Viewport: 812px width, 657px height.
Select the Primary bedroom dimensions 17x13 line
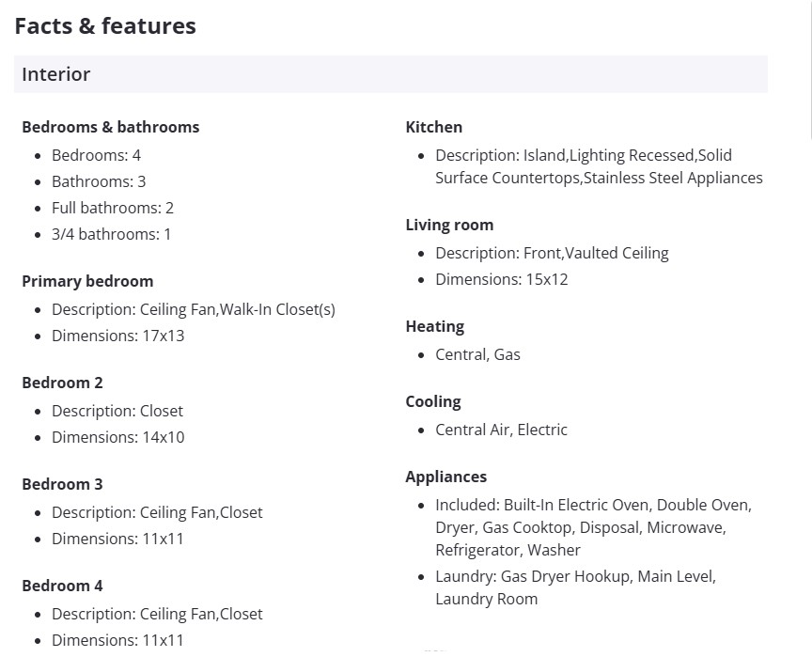[x=117, y=336]
